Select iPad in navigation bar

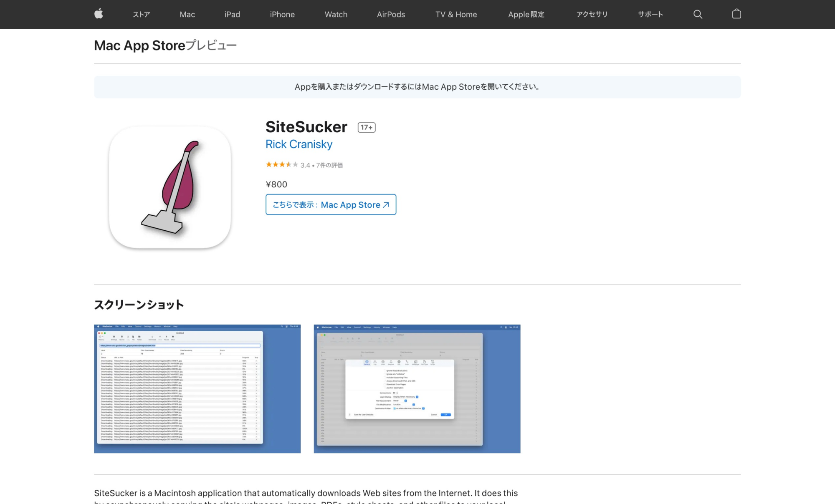[x=232, y=14]
